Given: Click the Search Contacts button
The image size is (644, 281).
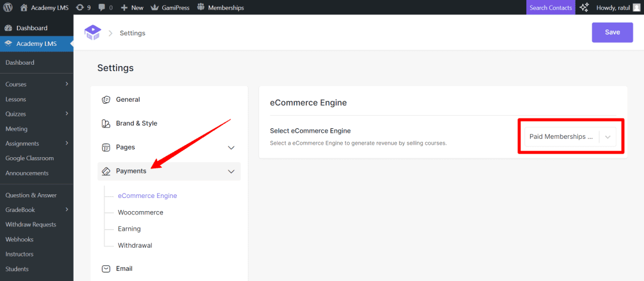Looking at the screenshot, I should tap(550, 8).
